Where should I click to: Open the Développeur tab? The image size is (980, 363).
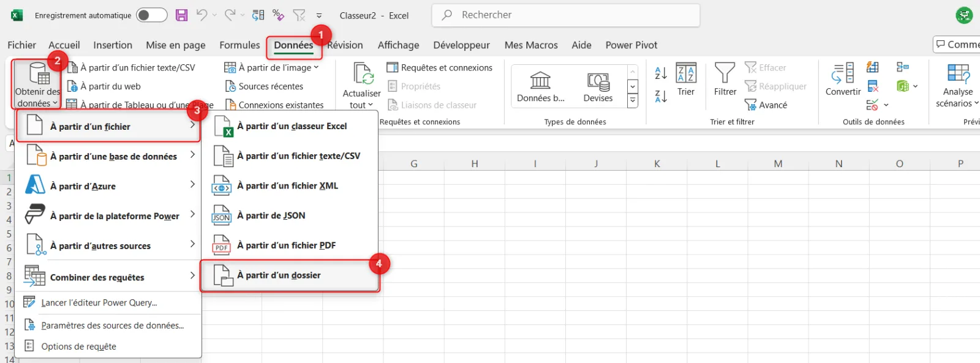(x=461, y=45)
